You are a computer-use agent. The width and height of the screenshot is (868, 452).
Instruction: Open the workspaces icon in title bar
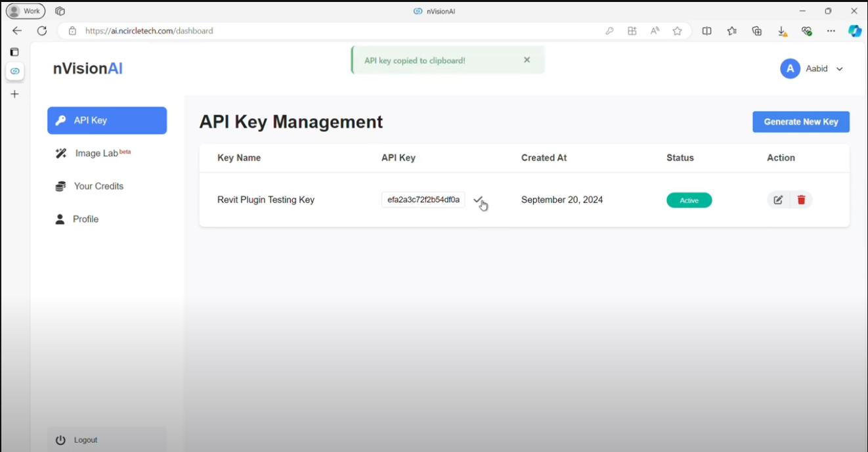point(60,11)
